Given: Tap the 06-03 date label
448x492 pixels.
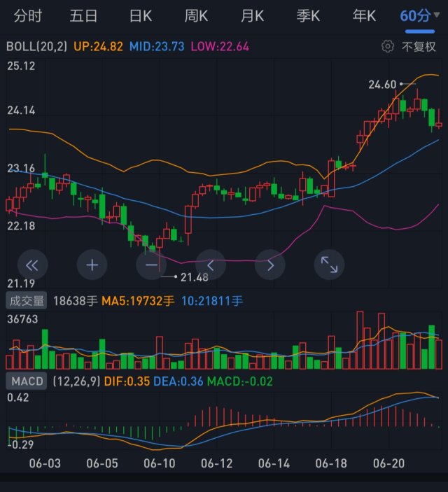Looking at the screenshot, I should coord(45,463).
